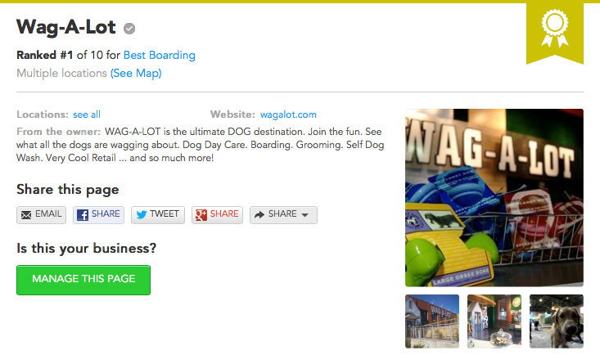Screen dimensions: 600x364
Task: View the building exterior thumbnail
Action: [432, 321]
